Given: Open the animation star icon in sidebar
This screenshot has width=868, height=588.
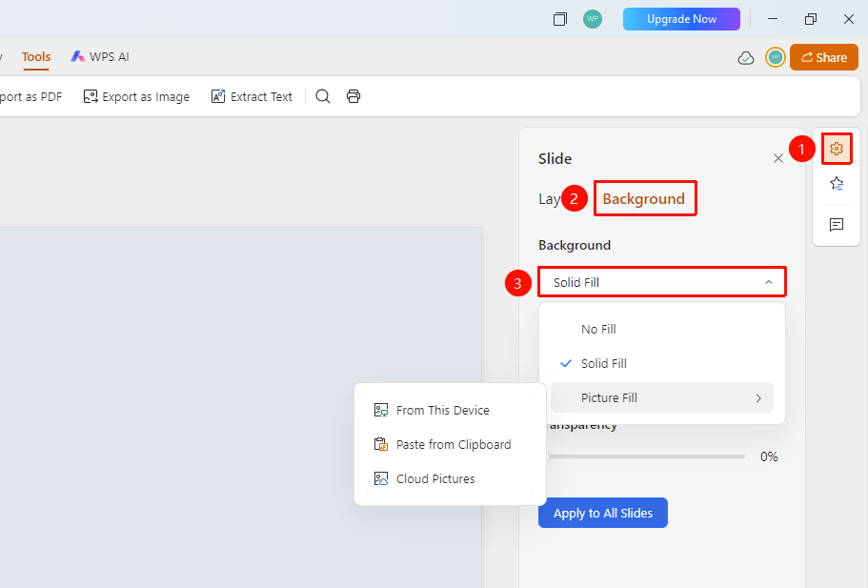Looking at the screenshot, I should coord(836,183).
